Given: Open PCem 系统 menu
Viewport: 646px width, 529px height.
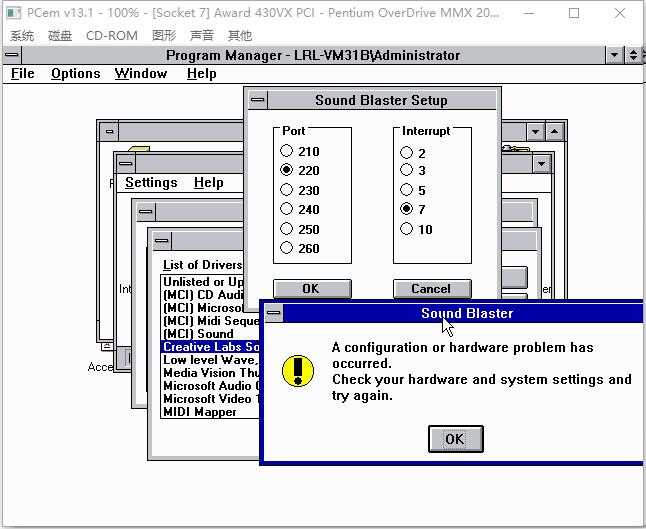Looking at the screenshot, I should (22, 36).
